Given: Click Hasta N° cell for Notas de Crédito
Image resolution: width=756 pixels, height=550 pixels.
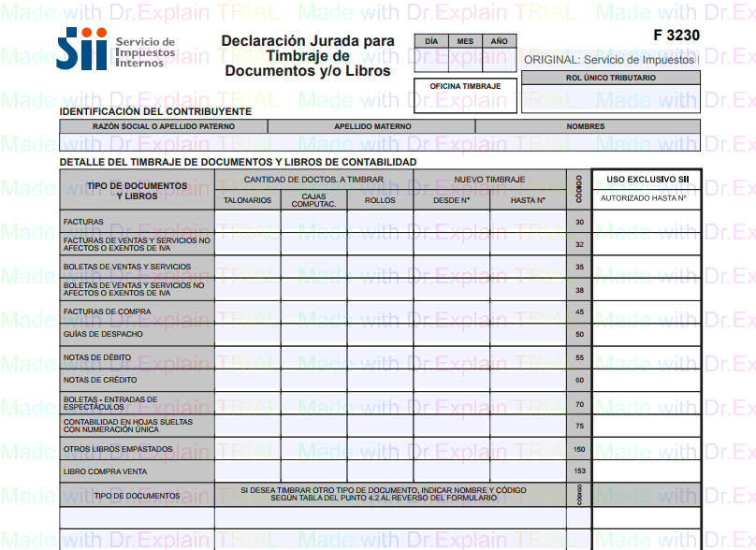Looking at the screenshot, I should tap(528, 380).
